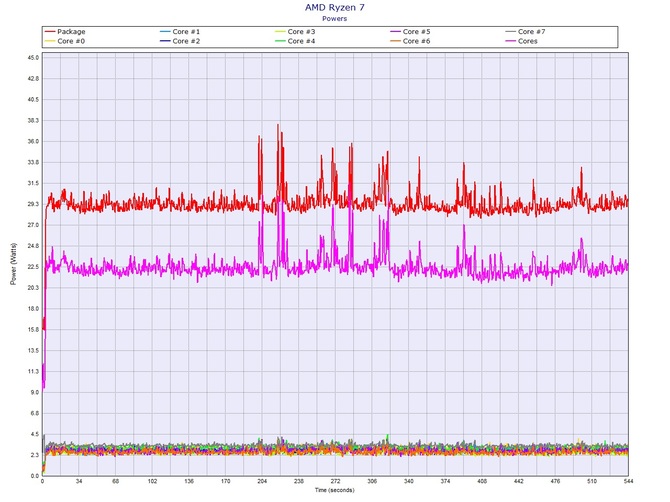Click the Core #0 legend entry

[65, 41]
